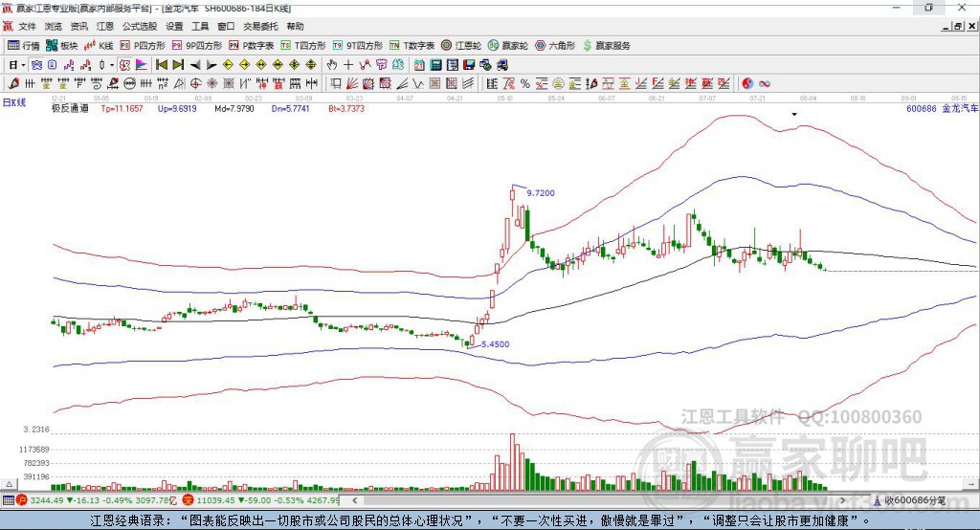
Task: Click the Tp=11.1657 indicator value
Action: pyautogui.click(x=122, y=108)
